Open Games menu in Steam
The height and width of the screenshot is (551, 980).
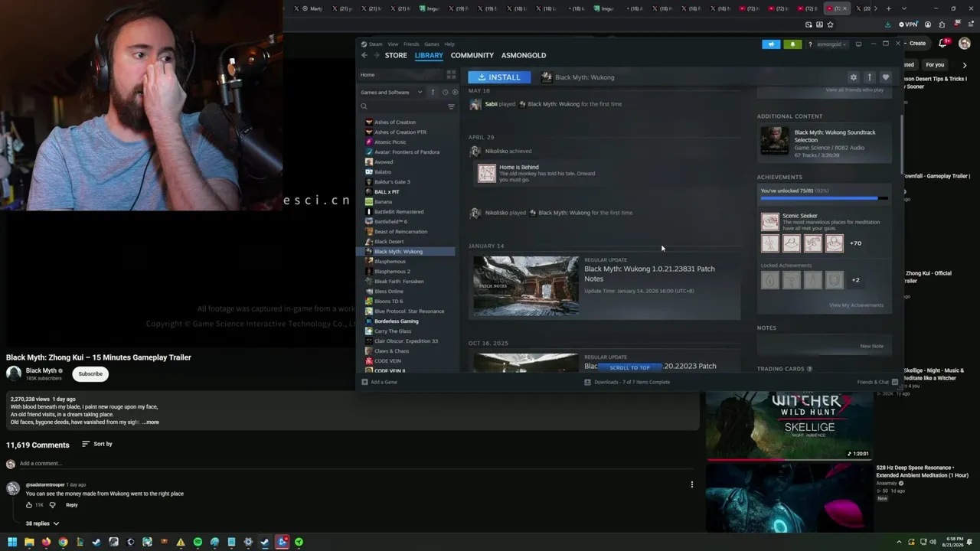[432, 44]
